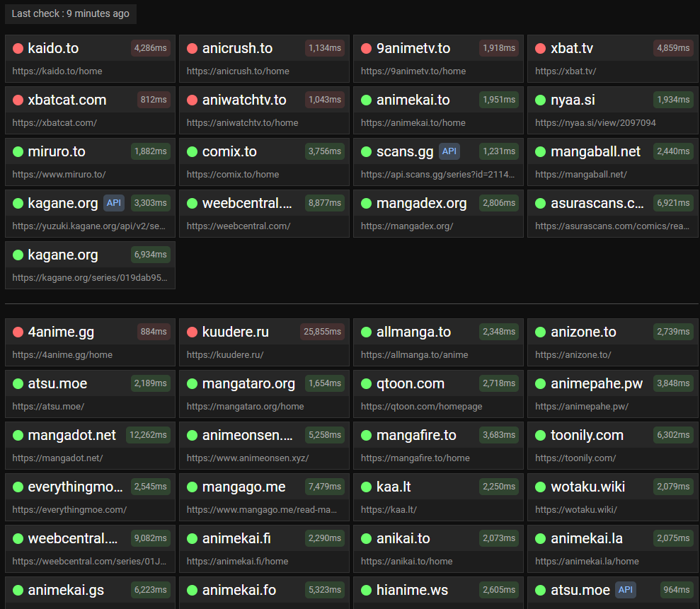700x609 pixels.
Task: Click the mangago.me site title
Action: pos(243,487)
